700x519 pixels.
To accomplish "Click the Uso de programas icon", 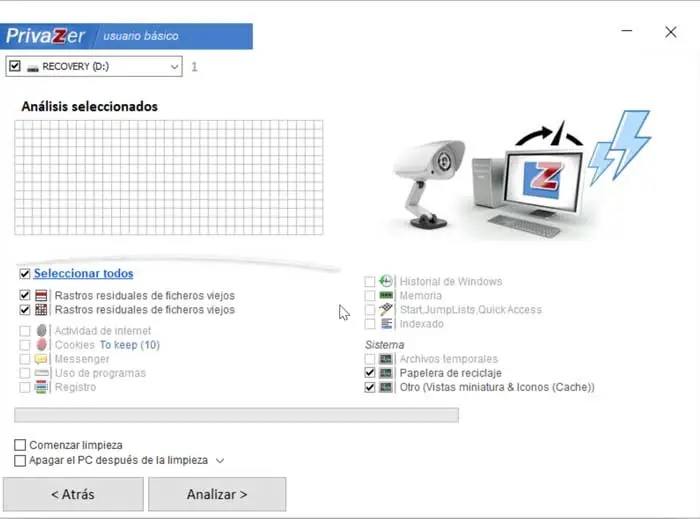I will click(41, 373).
